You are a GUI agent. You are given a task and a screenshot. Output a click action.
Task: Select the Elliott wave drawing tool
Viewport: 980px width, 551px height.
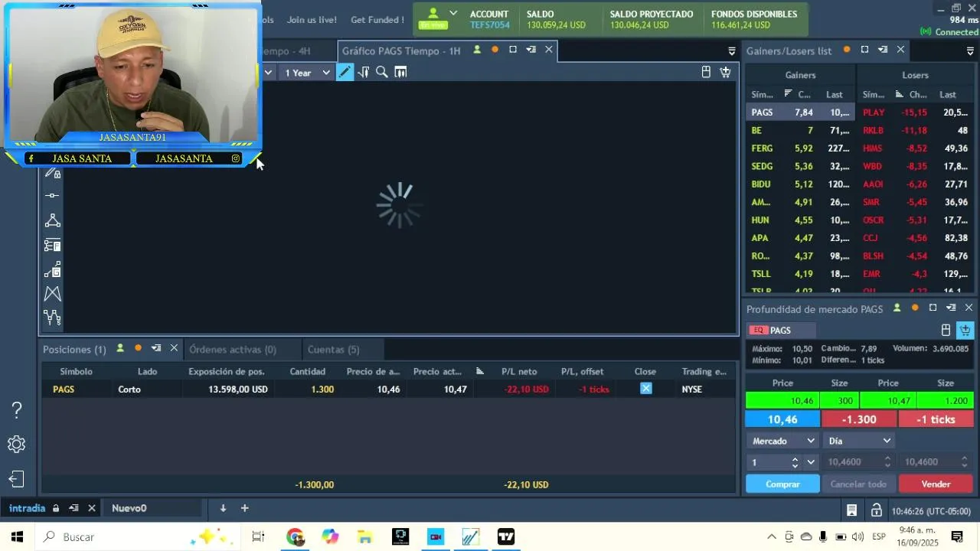tap(52, 317)
